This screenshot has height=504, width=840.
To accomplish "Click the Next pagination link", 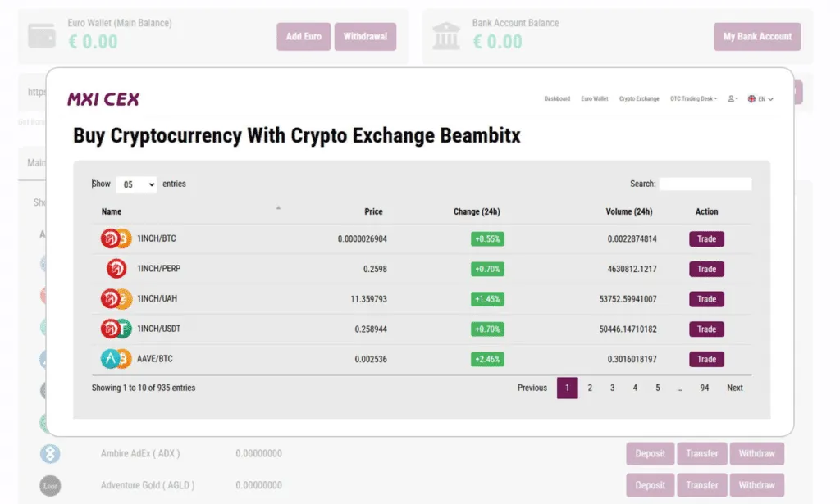I will point(735,388).
